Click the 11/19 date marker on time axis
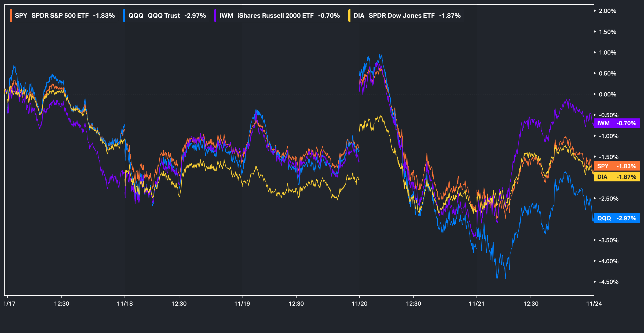 click(x=242, y=303)
